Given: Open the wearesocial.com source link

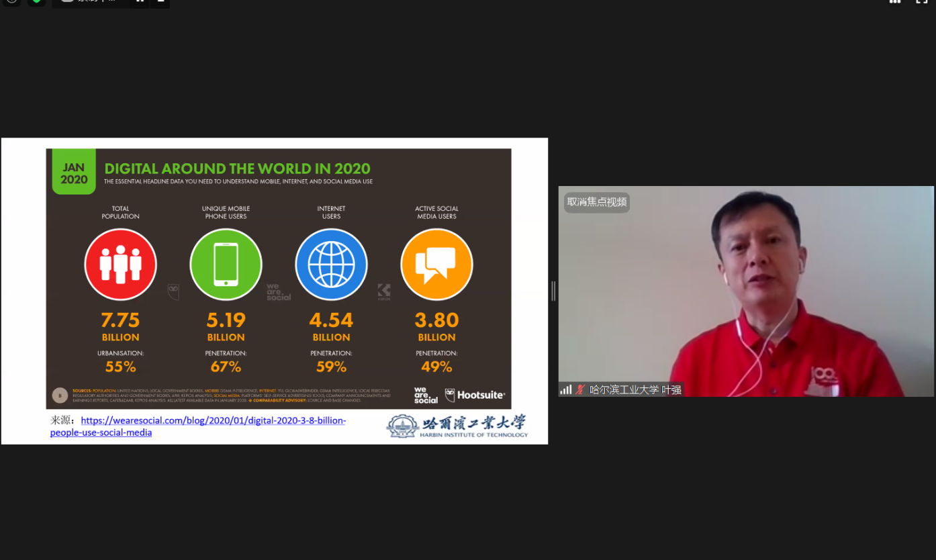Looking at the screenshot, I should [213, 421].
